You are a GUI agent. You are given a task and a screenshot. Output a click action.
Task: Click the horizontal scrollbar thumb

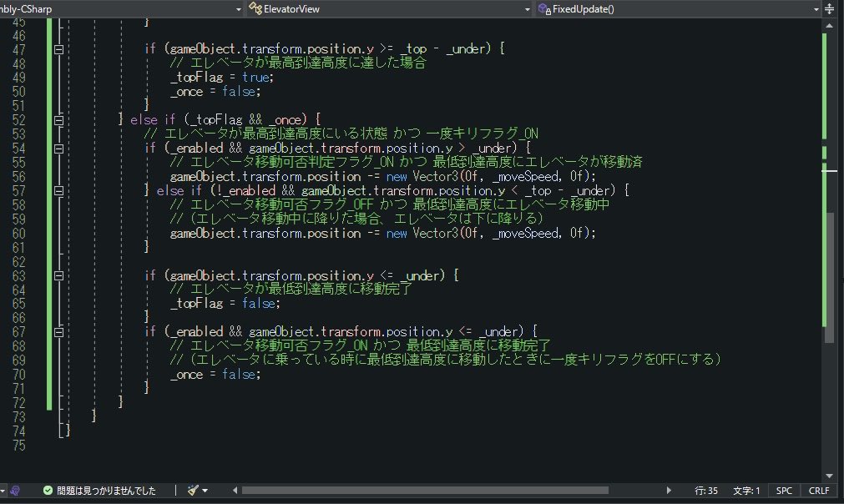click(425, 490)
